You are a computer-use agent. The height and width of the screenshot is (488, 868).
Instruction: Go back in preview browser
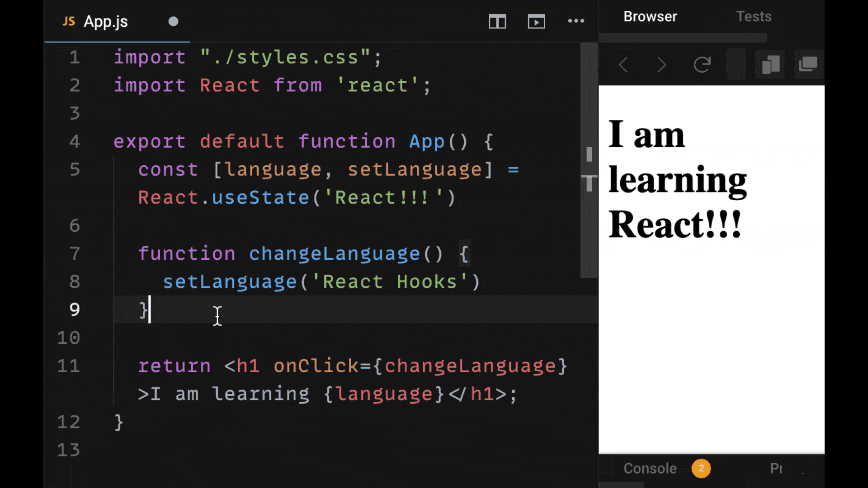(x=623, y=65)
